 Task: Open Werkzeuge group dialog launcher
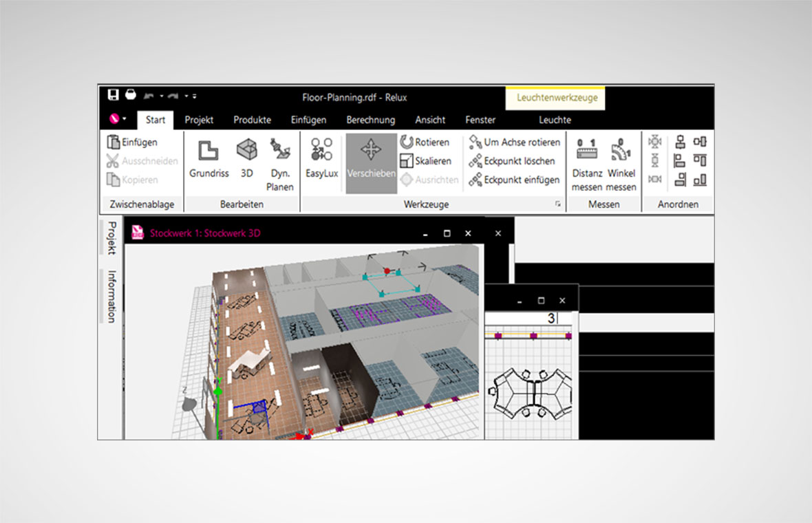(x=557, y=204)
